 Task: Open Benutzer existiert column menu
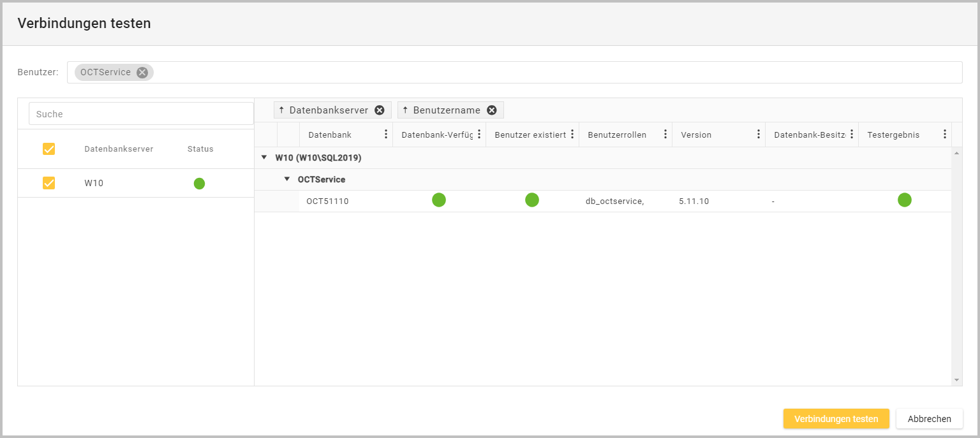click(x=572, y=135)
